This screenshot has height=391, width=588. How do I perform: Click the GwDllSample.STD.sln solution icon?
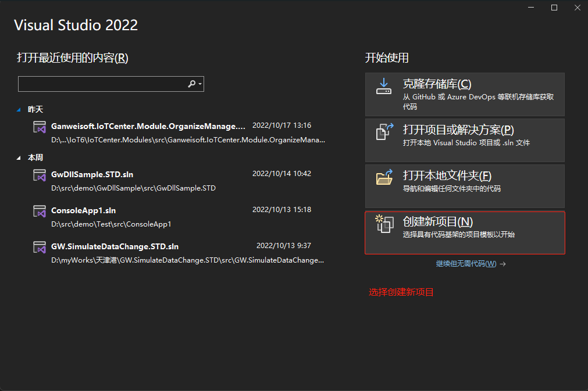click(40, 175)
